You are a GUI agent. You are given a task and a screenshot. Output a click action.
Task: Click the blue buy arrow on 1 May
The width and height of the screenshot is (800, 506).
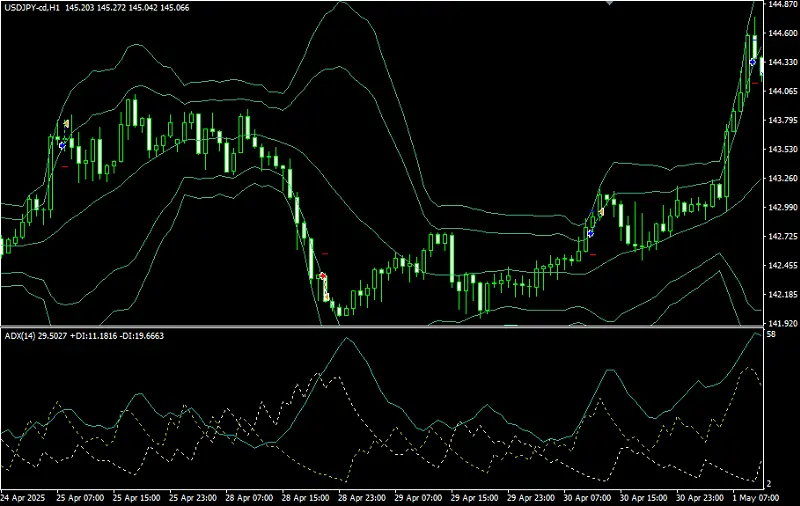click(753, 62)
